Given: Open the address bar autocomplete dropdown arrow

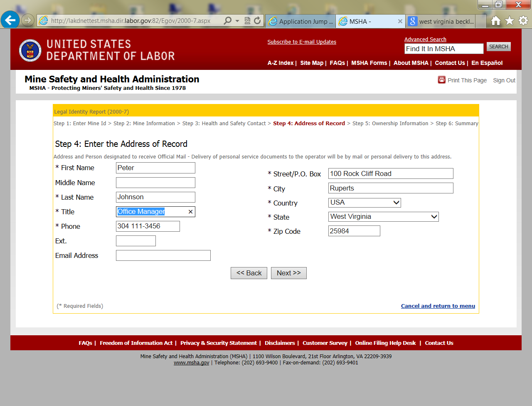Looking at the screenshot, I should point(237,21).
